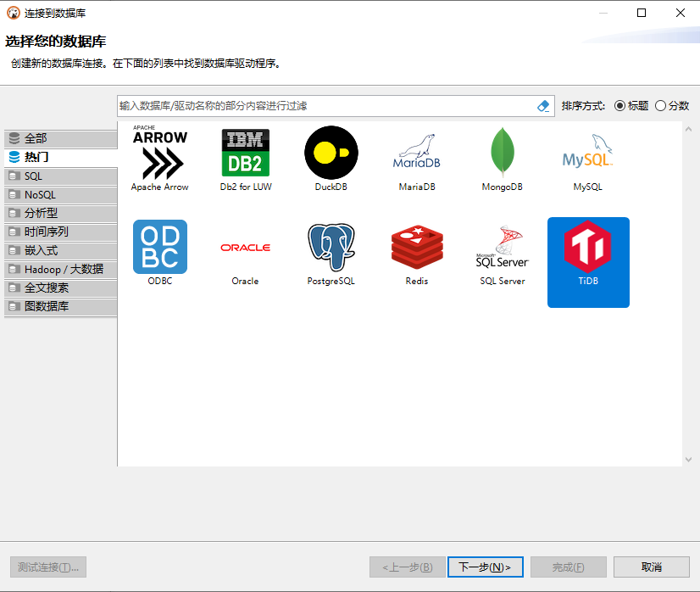The width and height of the screenshot is (700, 592).
Task: Open the 全部 category
Action: (61, 138)
